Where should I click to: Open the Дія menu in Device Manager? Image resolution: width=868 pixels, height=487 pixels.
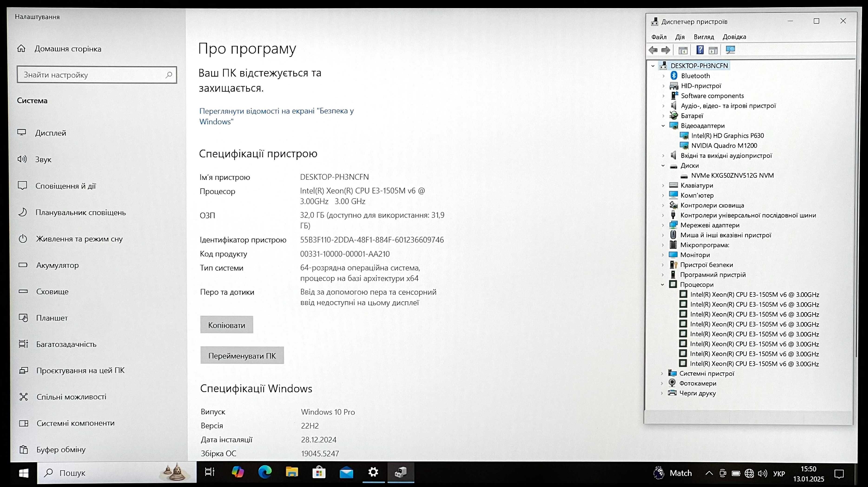(680, 37)
